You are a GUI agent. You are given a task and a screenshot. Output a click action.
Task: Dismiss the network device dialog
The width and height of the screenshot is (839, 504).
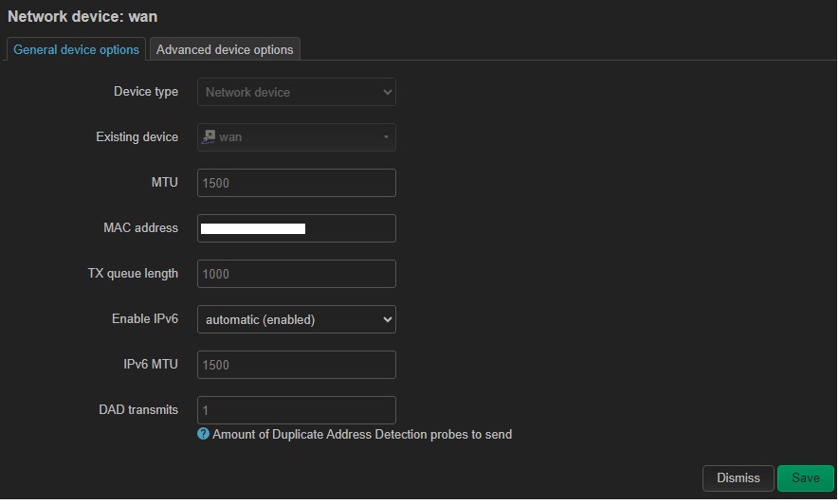pos(738,477)
